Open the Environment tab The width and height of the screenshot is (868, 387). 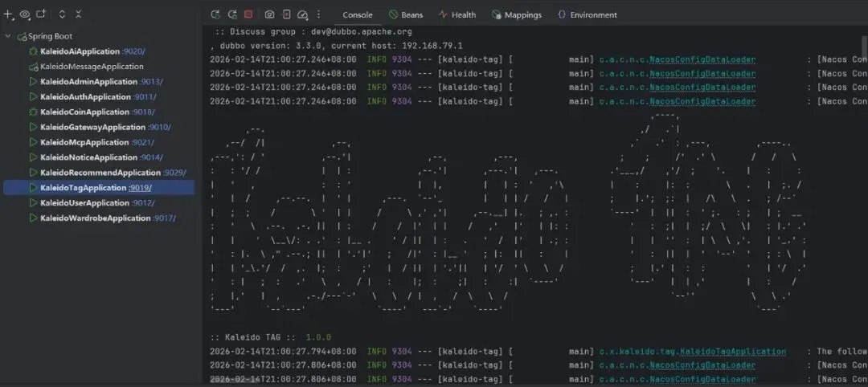click(588, 15)
